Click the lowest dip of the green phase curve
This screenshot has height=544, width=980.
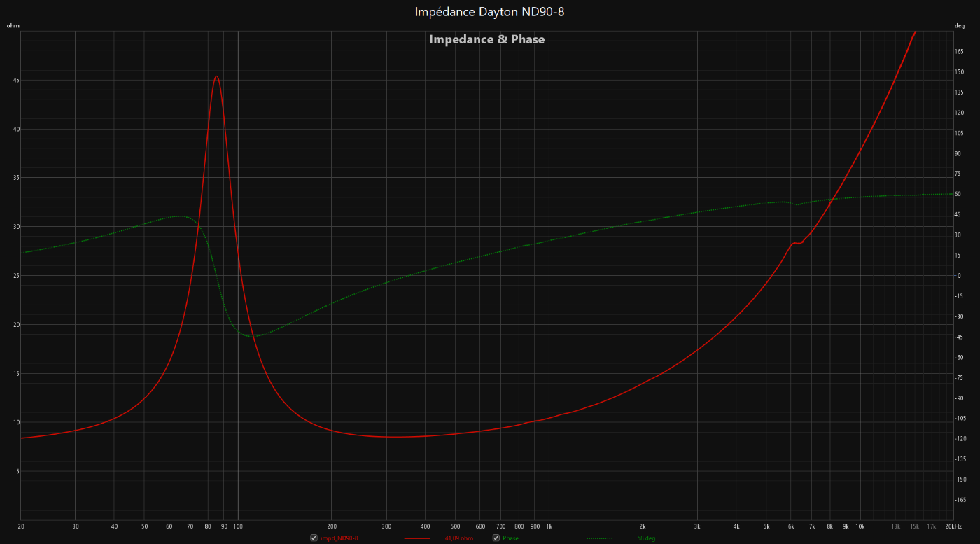(253, 336)
